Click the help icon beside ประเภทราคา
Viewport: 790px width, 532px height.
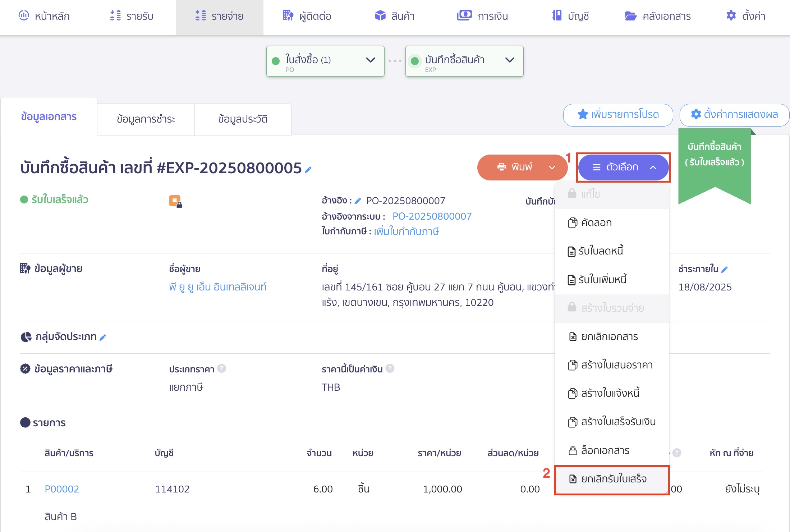(x=222, y=368)
